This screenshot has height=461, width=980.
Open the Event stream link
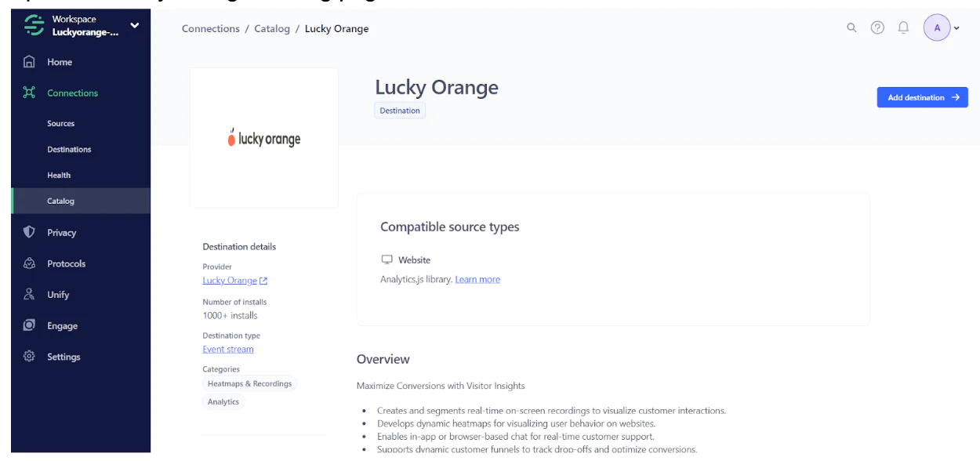pyautogui.click(x=227, y=349)
